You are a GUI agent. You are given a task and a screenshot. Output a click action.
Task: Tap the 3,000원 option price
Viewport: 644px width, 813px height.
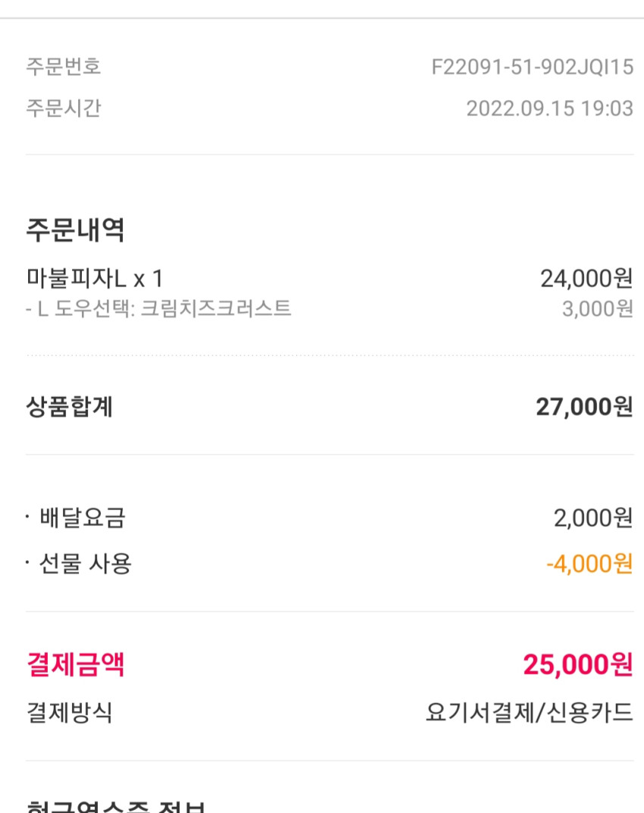pos(597,309)
